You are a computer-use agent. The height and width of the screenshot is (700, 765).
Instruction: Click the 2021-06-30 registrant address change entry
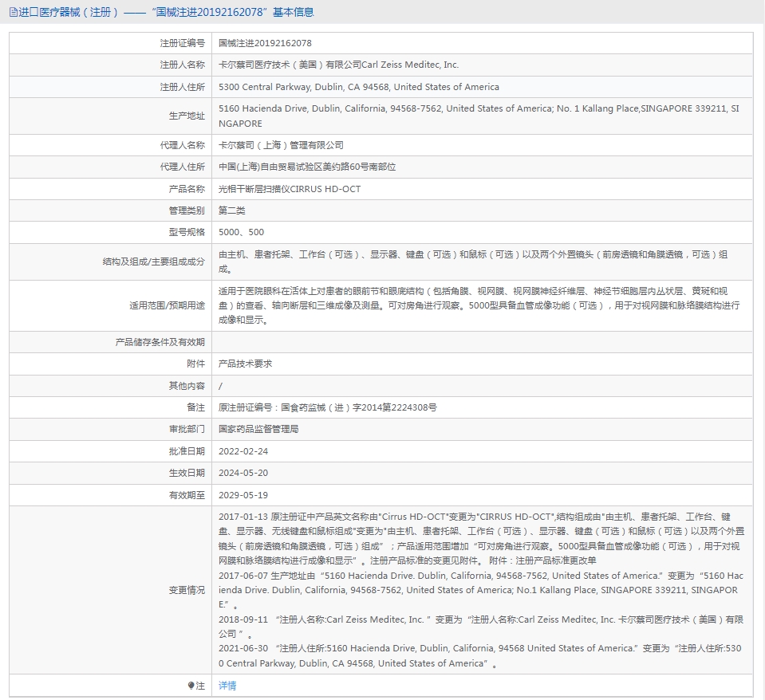tap(480, 655)
